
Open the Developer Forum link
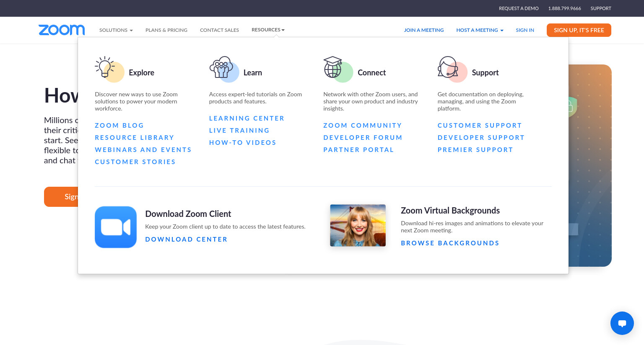[x=363, y=138]
